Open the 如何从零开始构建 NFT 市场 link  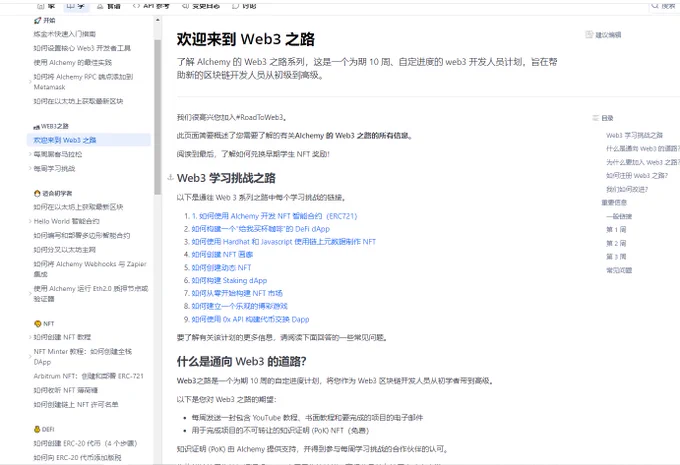pyautogui.click(x=237, y=293)
